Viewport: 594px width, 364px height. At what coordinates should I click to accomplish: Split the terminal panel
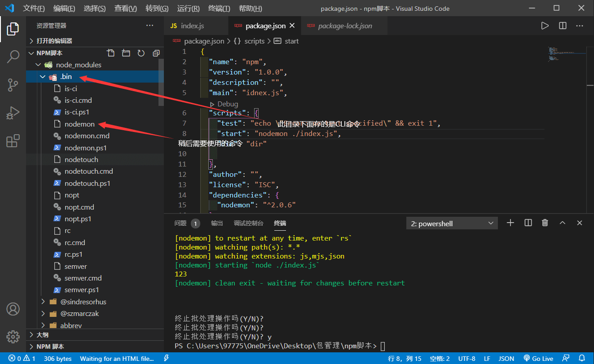click(528, 223)
